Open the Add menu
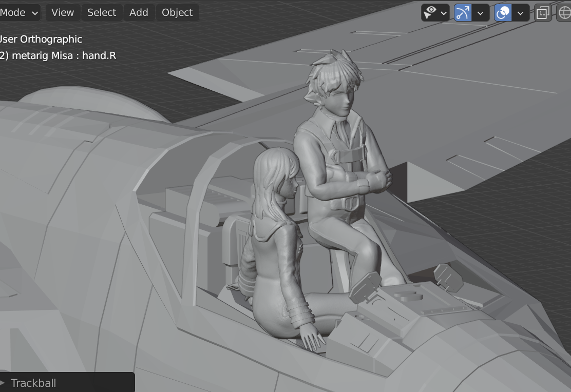This screenshot has width=571, height=392. pyautogui.click(x=139, y=13)
